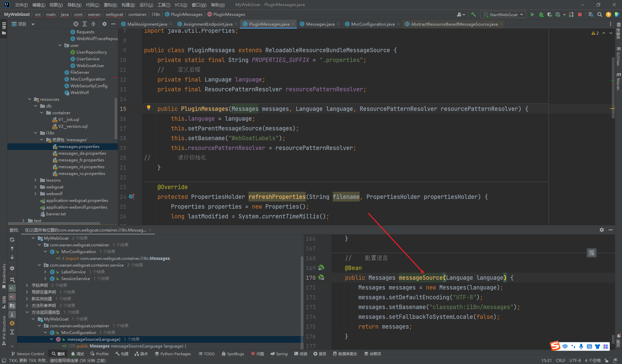Open the VCS(S) menu

[x=181, y=5]
